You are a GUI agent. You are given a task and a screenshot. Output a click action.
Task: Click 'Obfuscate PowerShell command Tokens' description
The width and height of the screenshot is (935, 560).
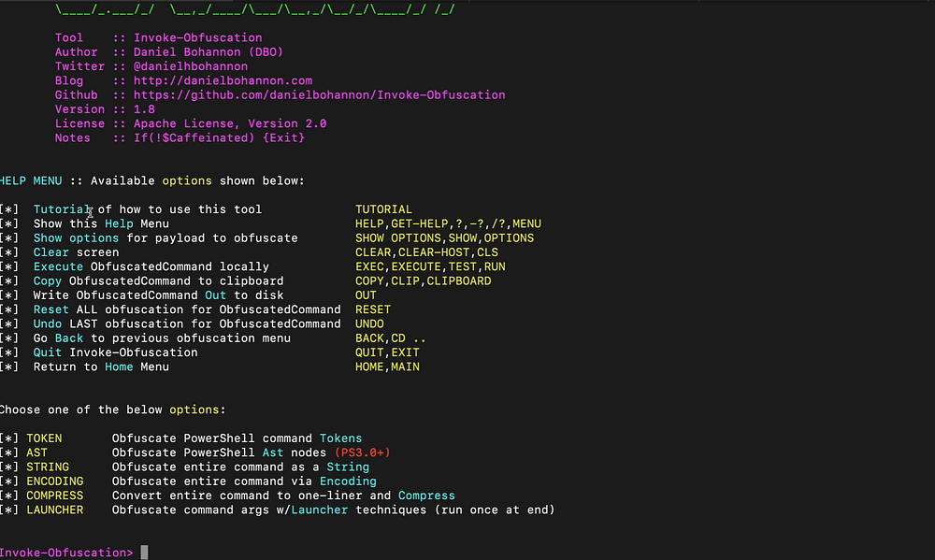tap(237, 438)
